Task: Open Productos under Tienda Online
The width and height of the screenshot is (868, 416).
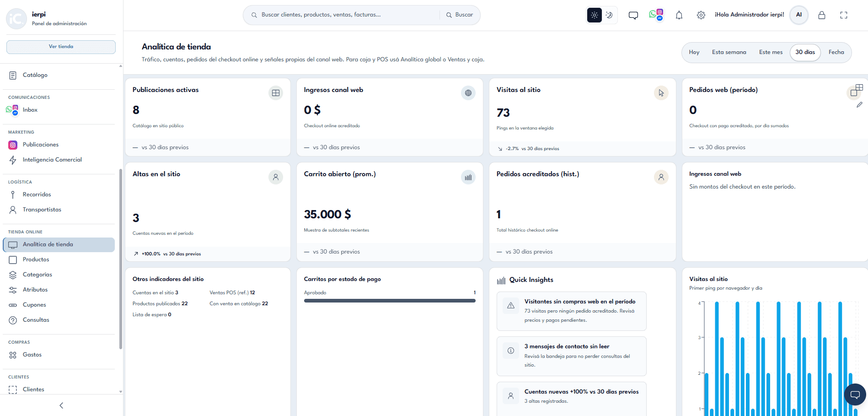Action: pyautogui.click(x=59, y=259)
